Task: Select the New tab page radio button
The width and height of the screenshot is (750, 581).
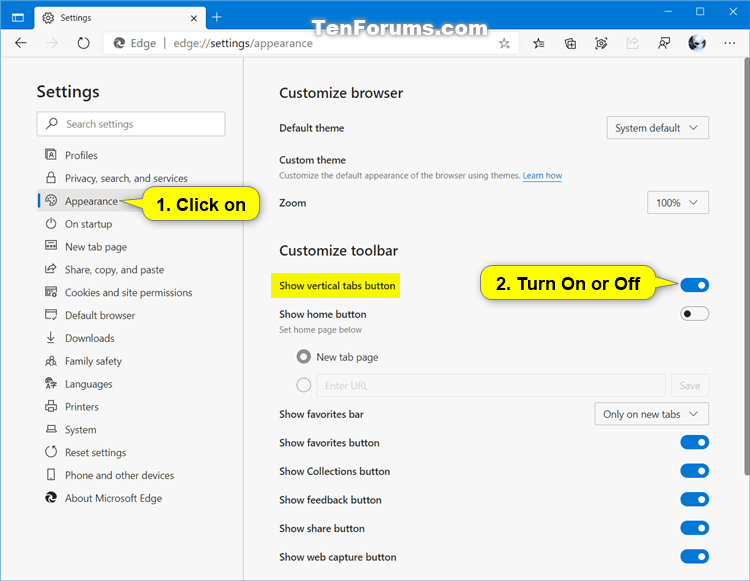Action: [304, 357]
